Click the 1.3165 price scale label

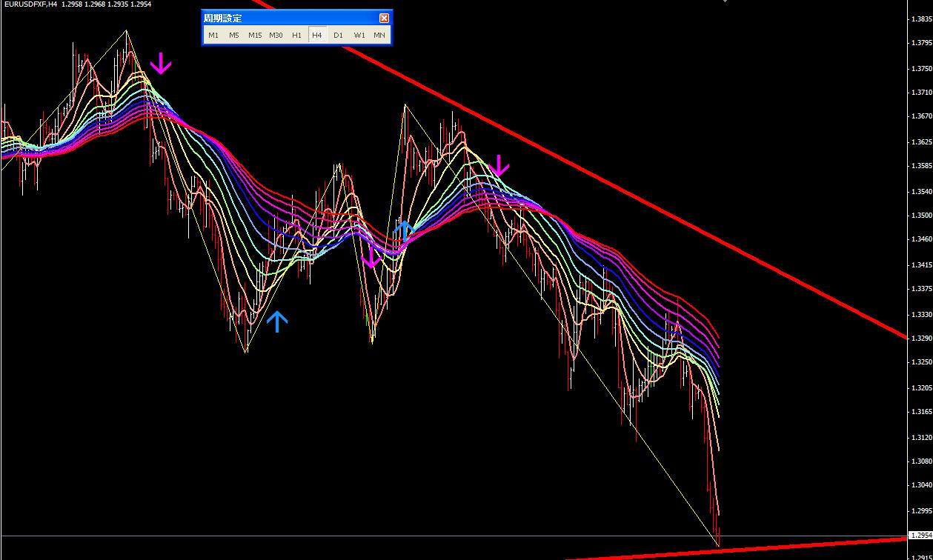pos(921,412)
